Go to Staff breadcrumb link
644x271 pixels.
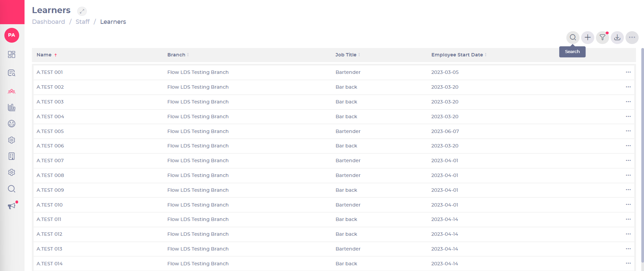pos(82,22)
